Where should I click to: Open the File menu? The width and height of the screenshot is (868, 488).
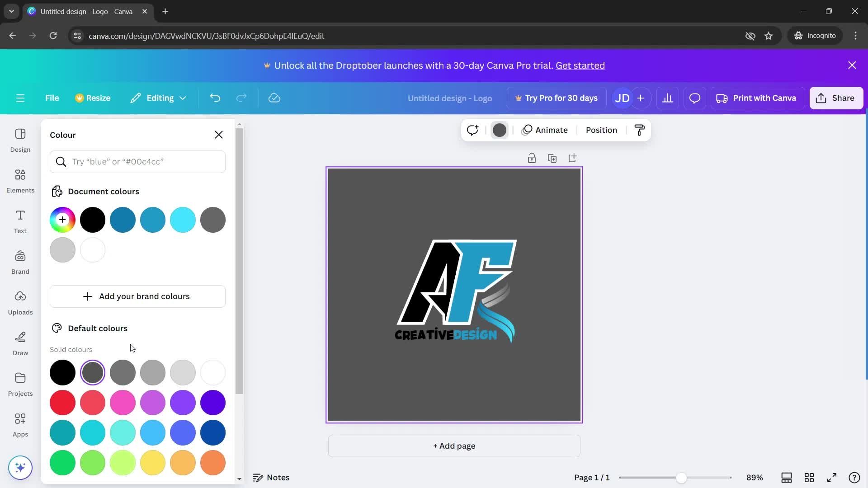coord(52,98)
